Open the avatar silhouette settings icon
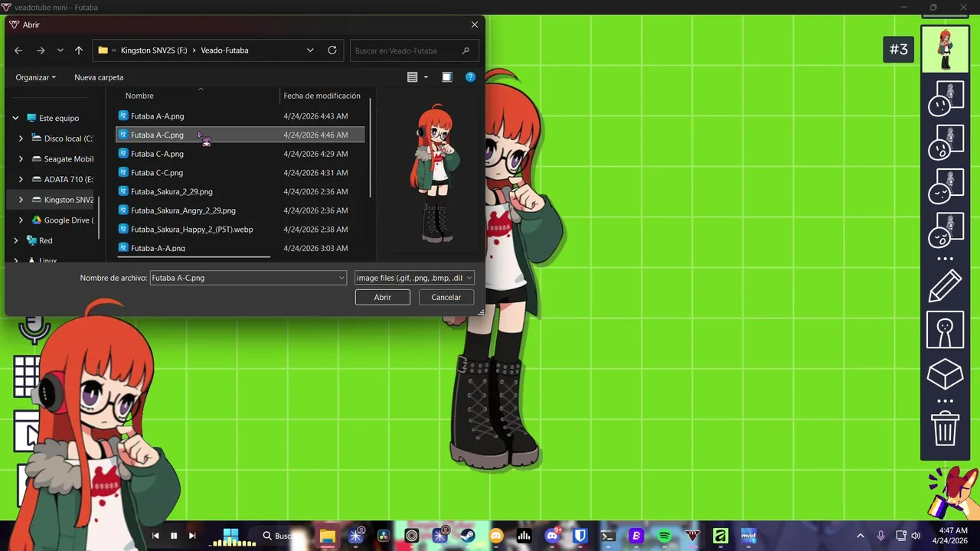This screenshot has width=980, height=551. (945, 330)
